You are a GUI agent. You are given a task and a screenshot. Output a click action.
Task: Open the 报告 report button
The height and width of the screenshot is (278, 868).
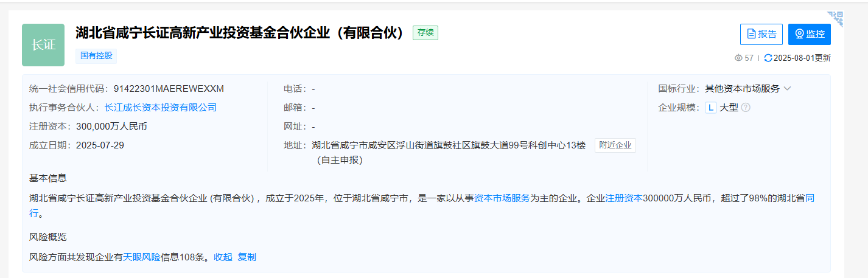[x=761, y=34]
